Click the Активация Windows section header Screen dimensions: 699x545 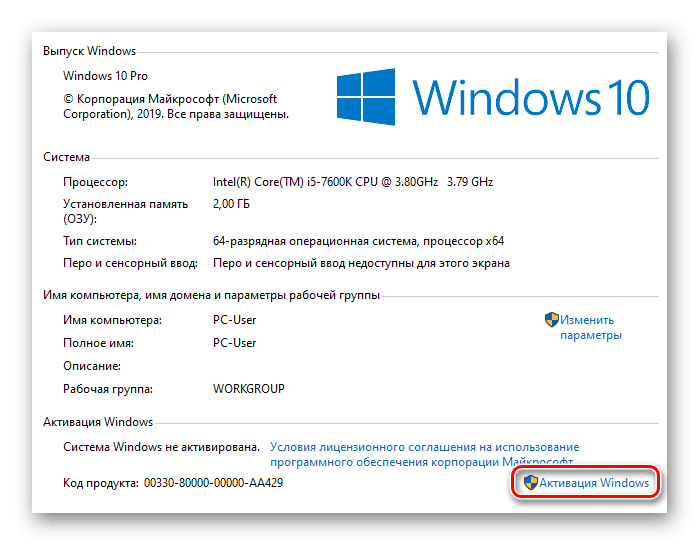(x=98, y=422)
